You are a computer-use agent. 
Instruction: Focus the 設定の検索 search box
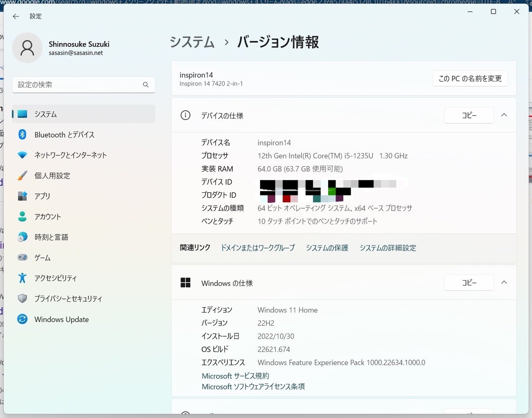pyautogui.click(x=84, y=85)
